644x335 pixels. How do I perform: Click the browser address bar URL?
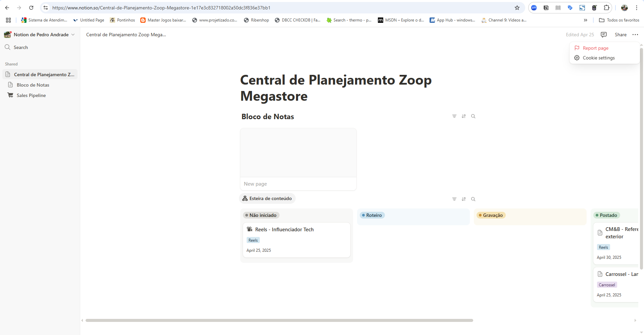pyautogui.click(x=161, y=8)
